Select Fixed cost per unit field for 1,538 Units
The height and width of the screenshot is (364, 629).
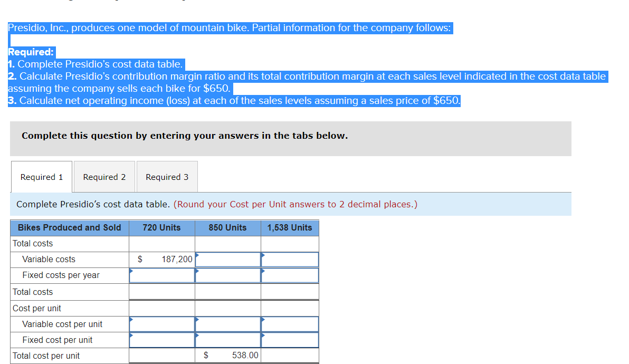tap(290, 340)
